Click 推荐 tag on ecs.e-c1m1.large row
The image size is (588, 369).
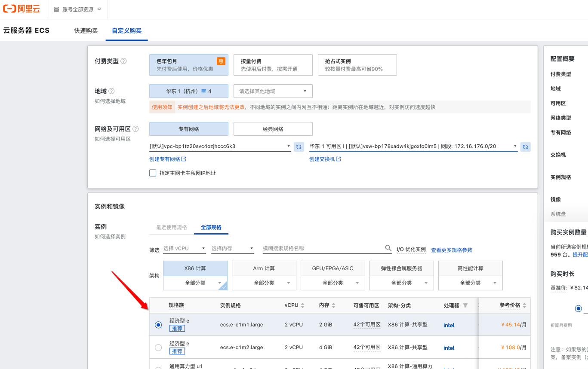tap(177, 328)
